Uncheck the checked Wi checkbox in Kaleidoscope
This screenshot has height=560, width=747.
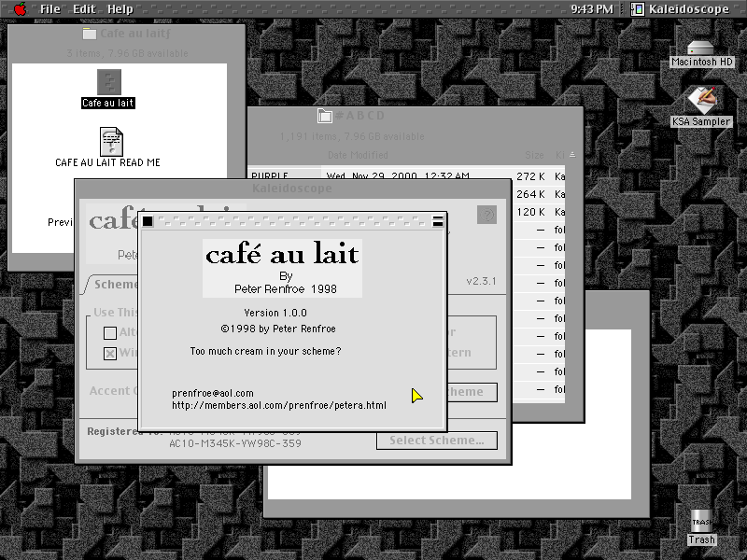click(110, 354)
